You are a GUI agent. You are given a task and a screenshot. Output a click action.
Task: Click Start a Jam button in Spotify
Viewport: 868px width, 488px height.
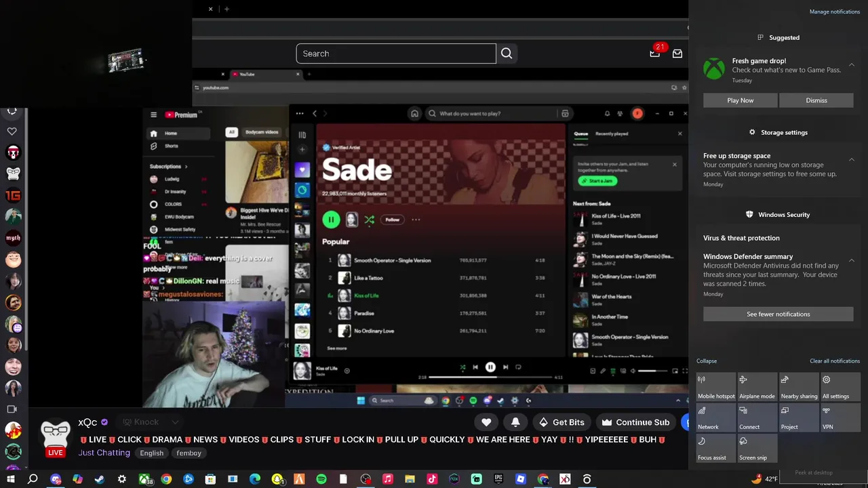[x=597, y=181]
